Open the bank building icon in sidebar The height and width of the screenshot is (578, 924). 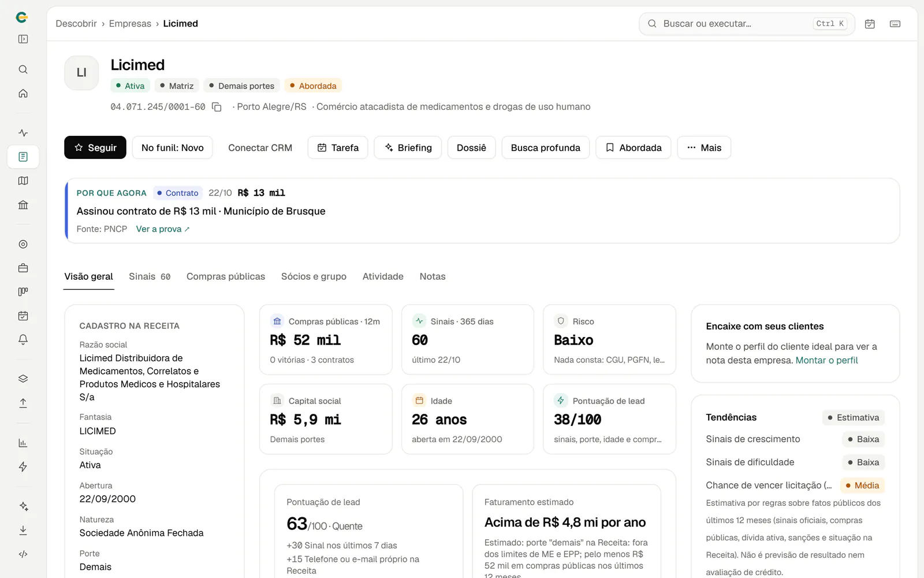[x=23, y=205]
